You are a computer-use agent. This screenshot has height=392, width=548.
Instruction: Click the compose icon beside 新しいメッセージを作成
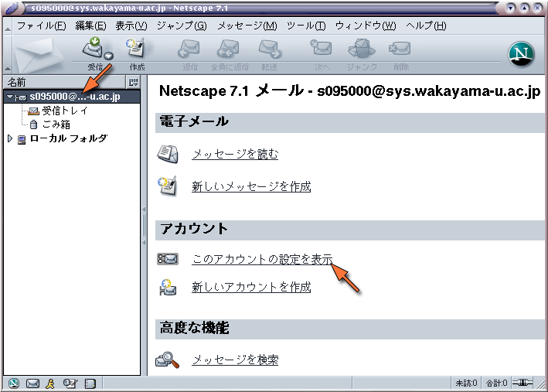pos(168,186)
